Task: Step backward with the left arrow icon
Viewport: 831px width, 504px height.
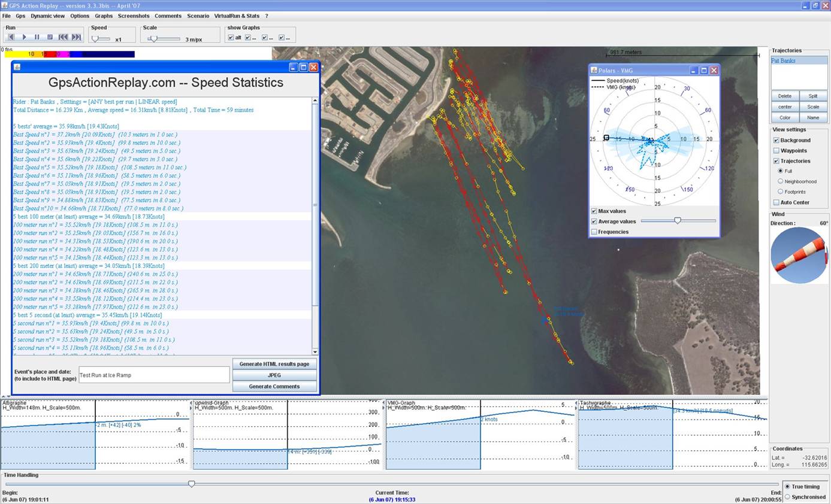Action: tap(12, 37)
